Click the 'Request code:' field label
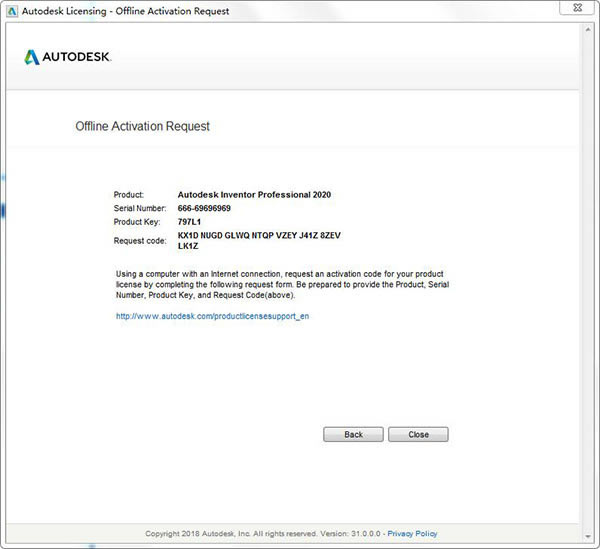Viewport: 600px width, 549px height. pyautogui.click(x=139, y=240)
